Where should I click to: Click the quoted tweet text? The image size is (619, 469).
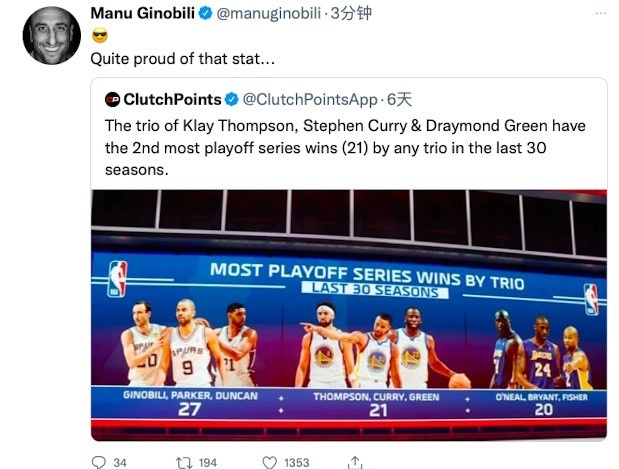click(x=345, y=147)
